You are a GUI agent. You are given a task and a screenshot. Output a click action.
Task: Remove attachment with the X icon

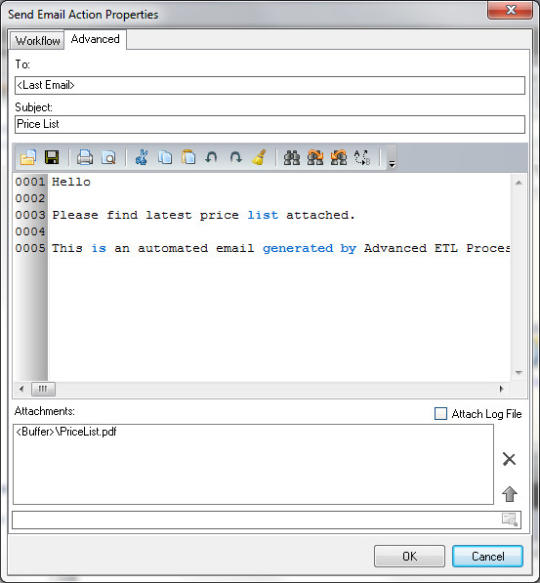[509, 459]
